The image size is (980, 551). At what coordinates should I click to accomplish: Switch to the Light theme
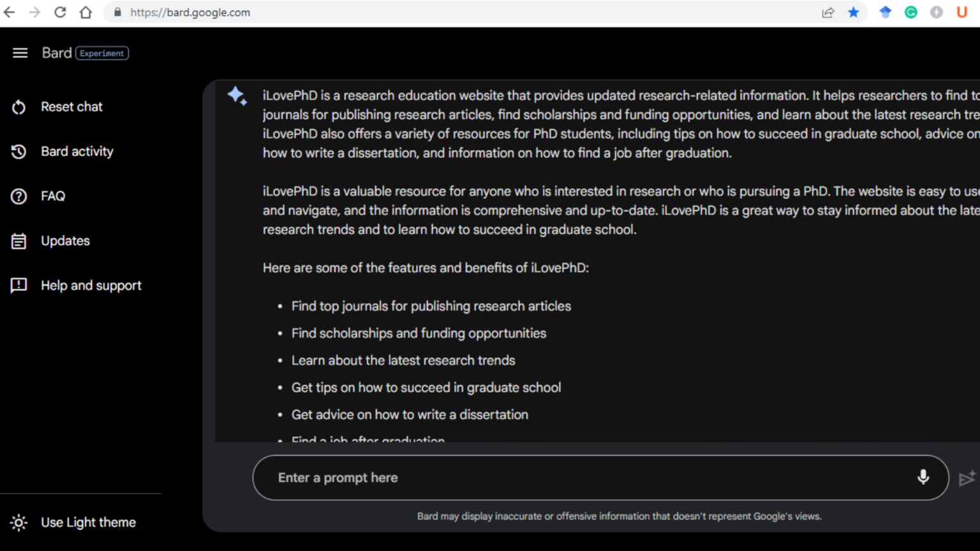[x=88, y=522]
